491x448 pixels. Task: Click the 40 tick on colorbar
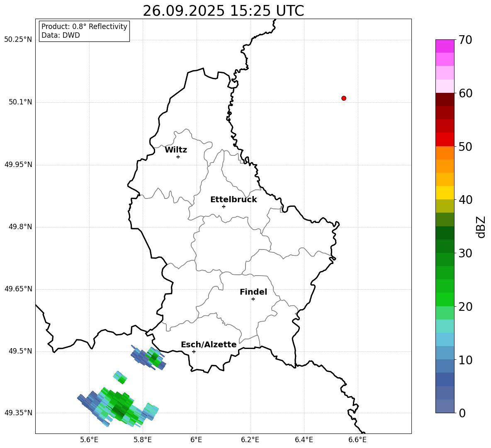coord(465,200)
